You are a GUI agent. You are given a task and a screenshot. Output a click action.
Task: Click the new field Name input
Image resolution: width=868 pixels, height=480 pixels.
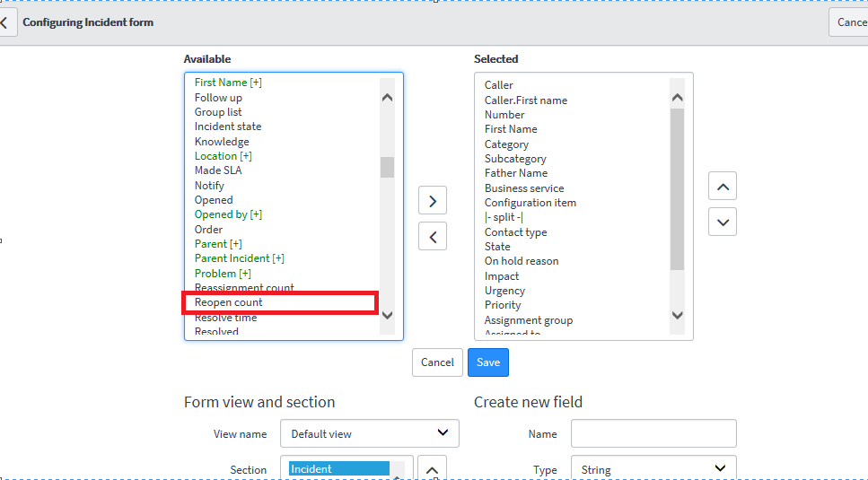pos(653,433)
